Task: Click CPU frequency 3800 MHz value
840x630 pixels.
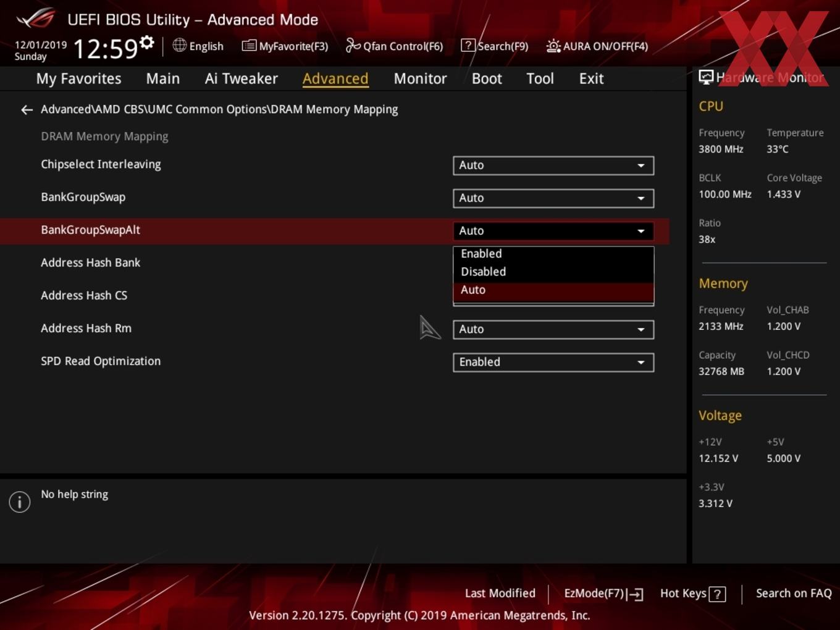Action: tap(721, 149)
